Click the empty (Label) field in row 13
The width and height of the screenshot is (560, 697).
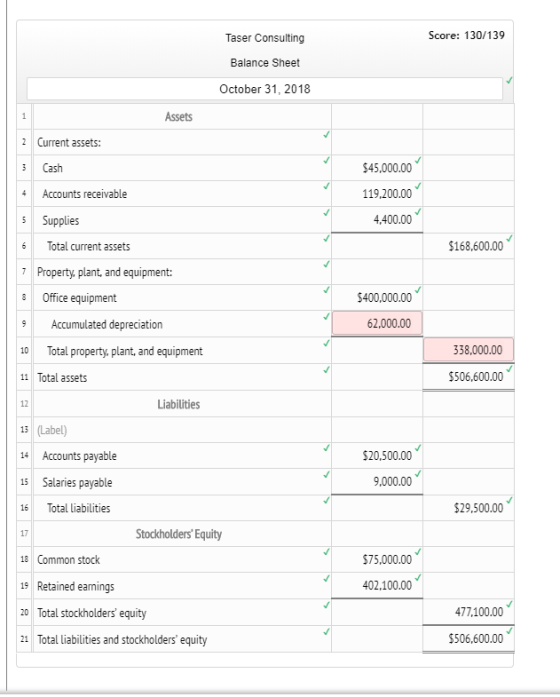click(x=182, y=430)
